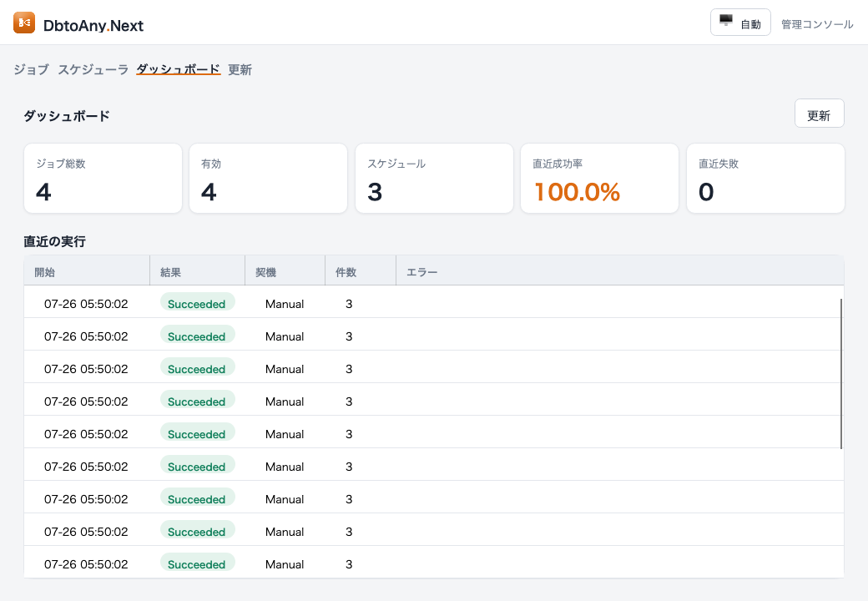Go to the 更新 navigation tab

point(240,70)
